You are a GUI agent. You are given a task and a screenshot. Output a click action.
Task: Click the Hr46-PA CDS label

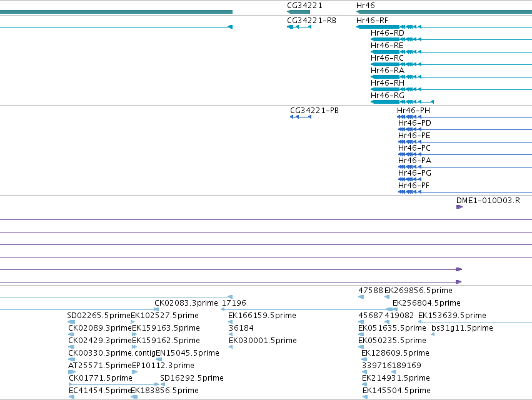coord(414,161)
